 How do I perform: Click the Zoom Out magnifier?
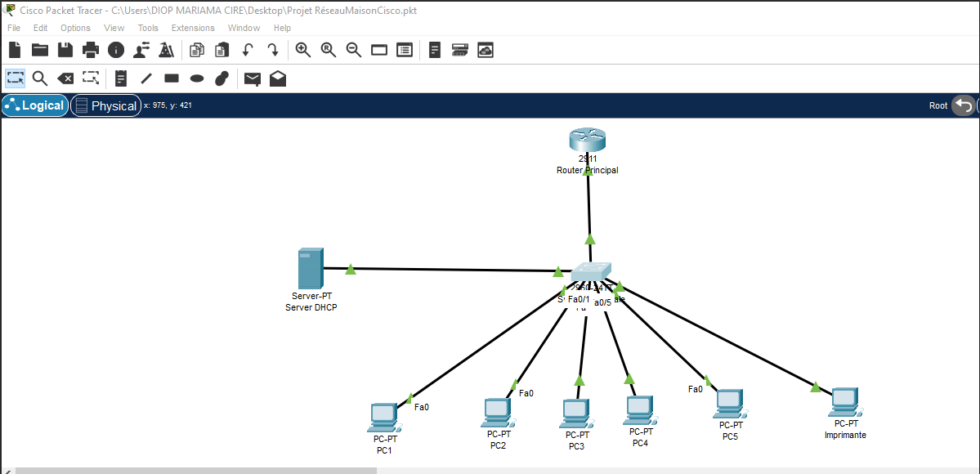[354, 50]
